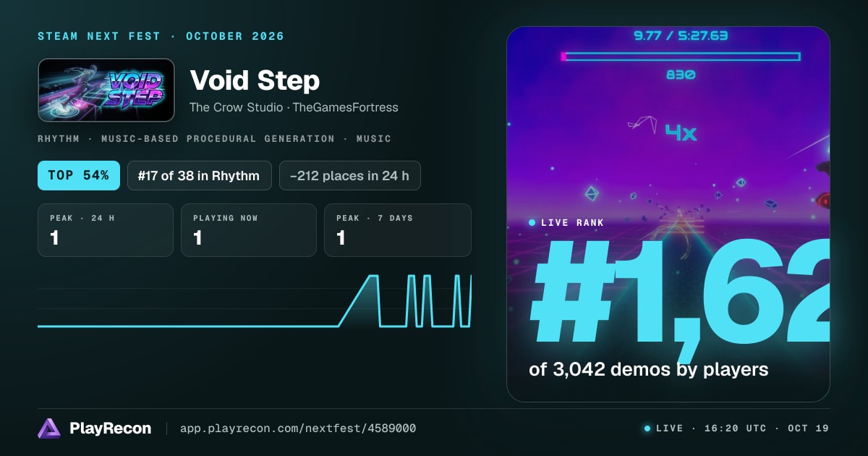Screen dimensions: 868x456
Task: Select the PEAK · 24 H stat card
Action: pos(106,230)
